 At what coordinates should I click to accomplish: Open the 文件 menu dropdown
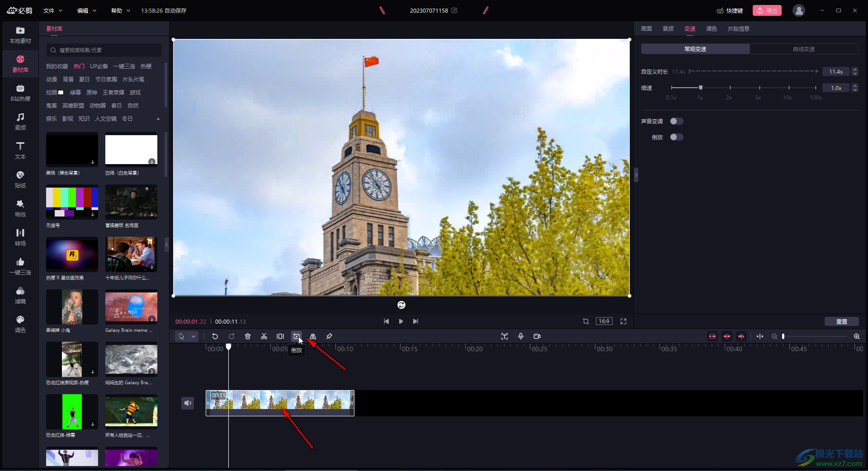point(53,10)
